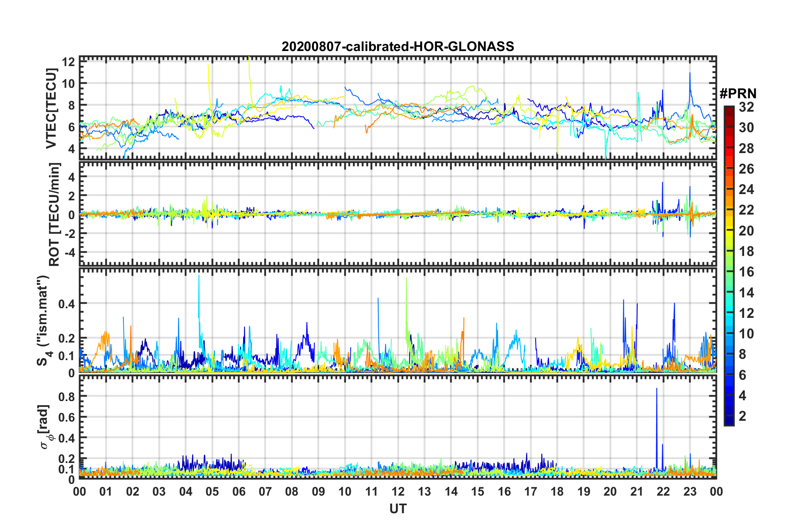Click UT axis hour label 11
Screen dimensions: 796x532
(372, 491)
